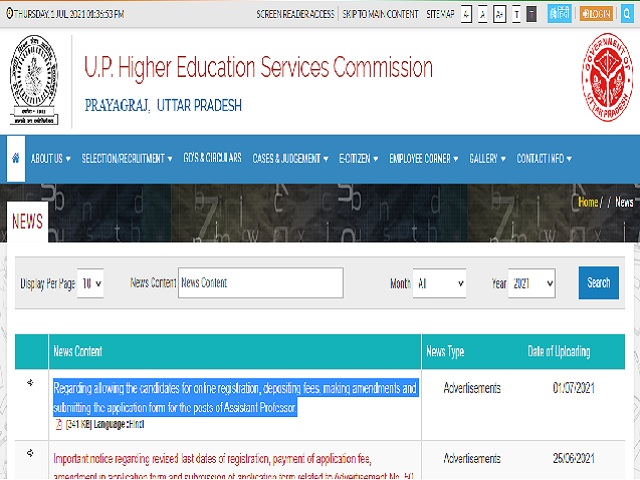Click bullet icon of first news row
640x480 pixels.
pos(30,382)
